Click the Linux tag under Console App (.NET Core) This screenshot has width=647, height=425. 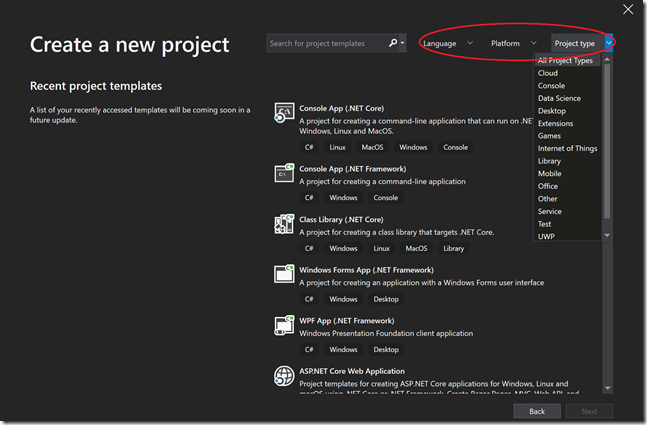pyautogui.click(x=338, y=147)
